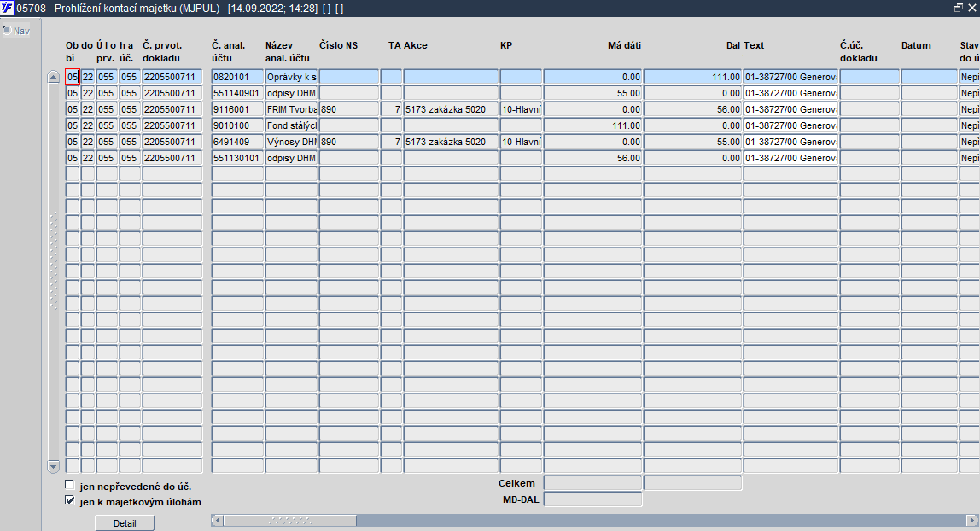Click the 'Č. anal. účtu' column header
Image resolution: width=980 pixels, height=531 pixels.
[229, 51]
